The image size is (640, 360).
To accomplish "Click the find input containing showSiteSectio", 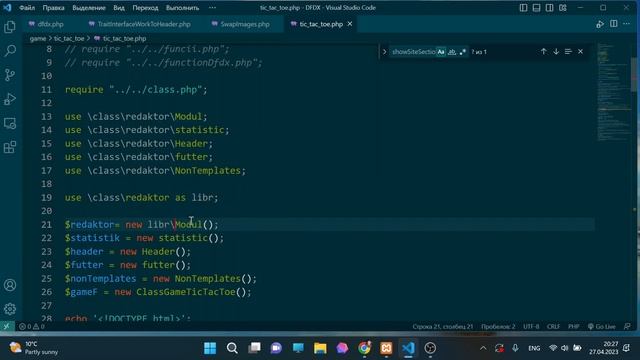I will coord(412,52).
